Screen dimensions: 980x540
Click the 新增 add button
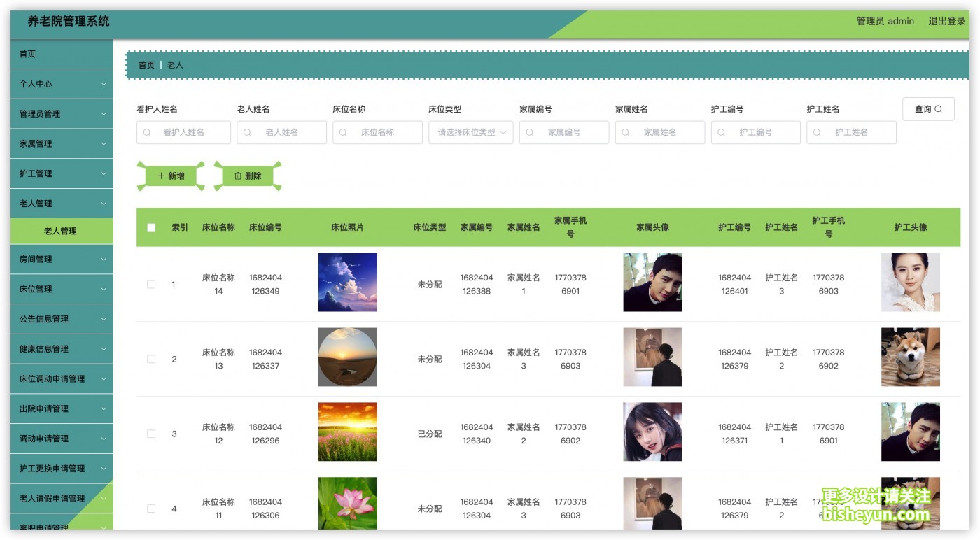pos(171,176)
